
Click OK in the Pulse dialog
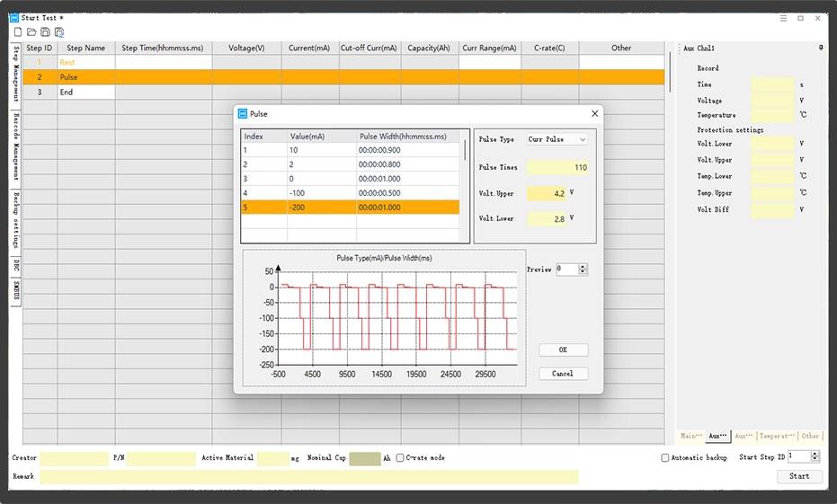pyautogui.click(x=563, y=349)
